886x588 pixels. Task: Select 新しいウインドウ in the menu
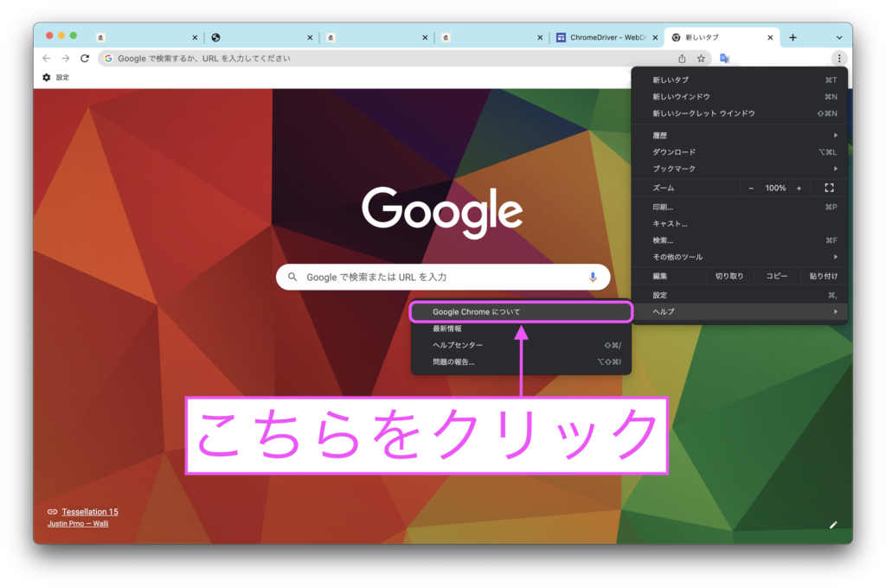740,97
